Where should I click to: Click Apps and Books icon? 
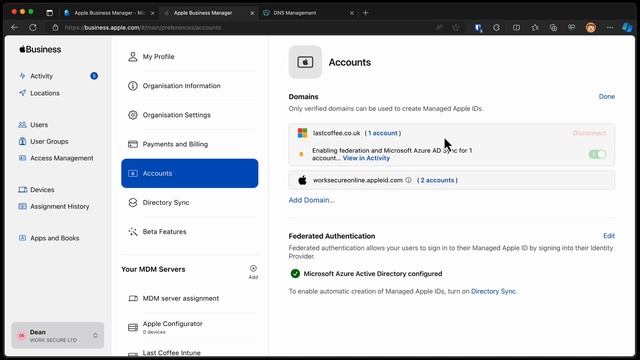pos(22,238)
